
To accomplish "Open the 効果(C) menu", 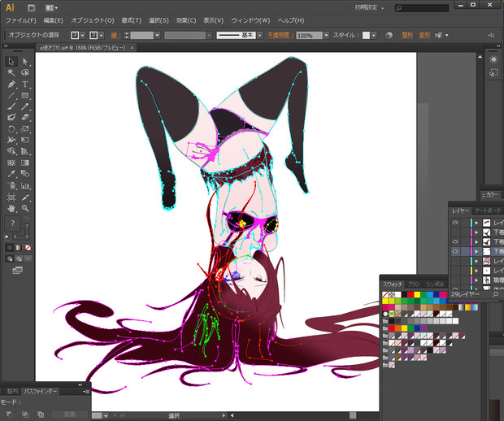I will tap(186, 20).
